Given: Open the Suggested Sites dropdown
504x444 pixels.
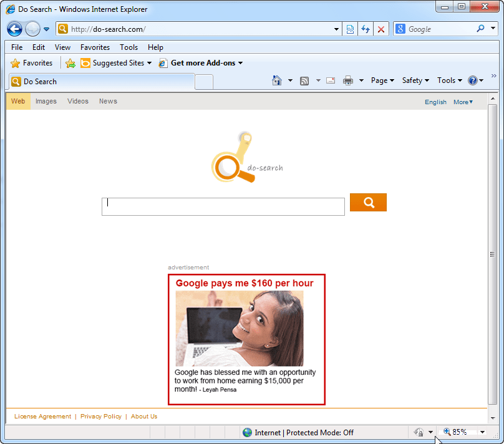Looking at the screenshot, I should (116, 63).
